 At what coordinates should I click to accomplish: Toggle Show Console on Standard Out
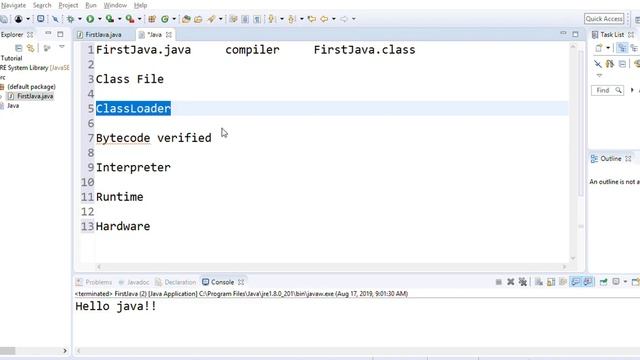coord(576,282)
